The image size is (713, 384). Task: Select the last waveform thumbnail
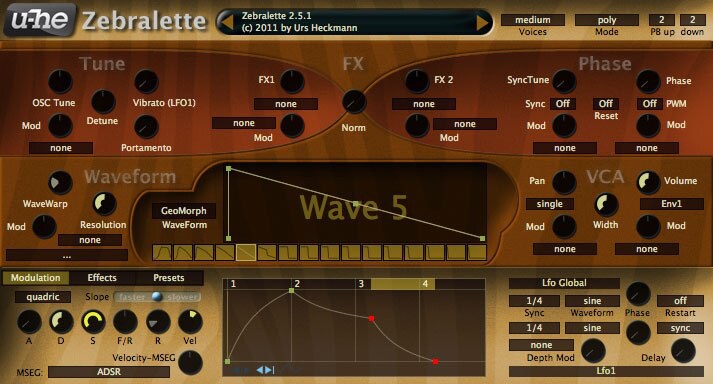pos(477,252)
